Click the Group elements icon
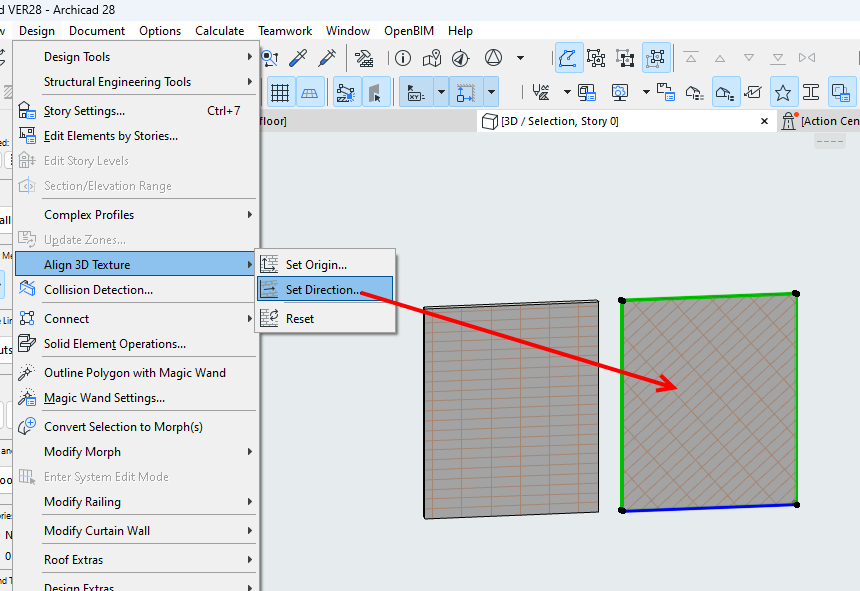 tap(596, 58)
